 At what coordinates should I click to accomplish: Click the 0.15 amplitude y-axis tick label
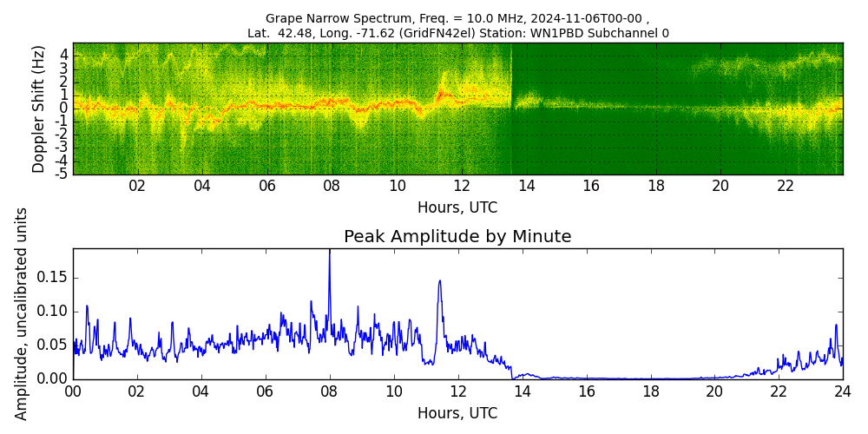click(51, 279)
